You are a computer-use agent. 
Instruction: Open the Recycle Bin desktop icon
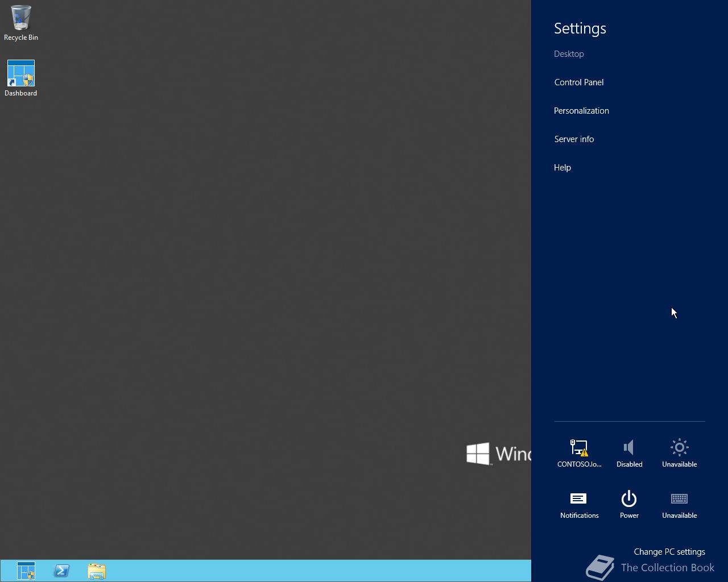tap(21, 23)
